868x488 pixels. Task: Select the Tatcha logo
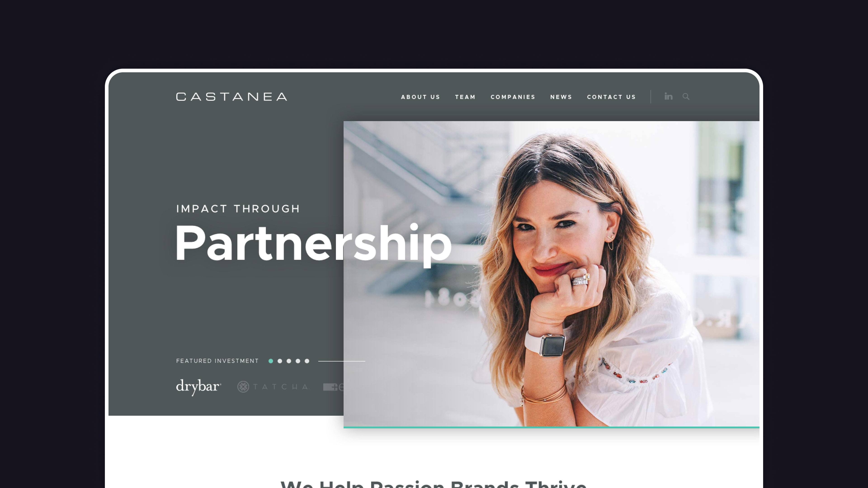click(x=273, y=387)
